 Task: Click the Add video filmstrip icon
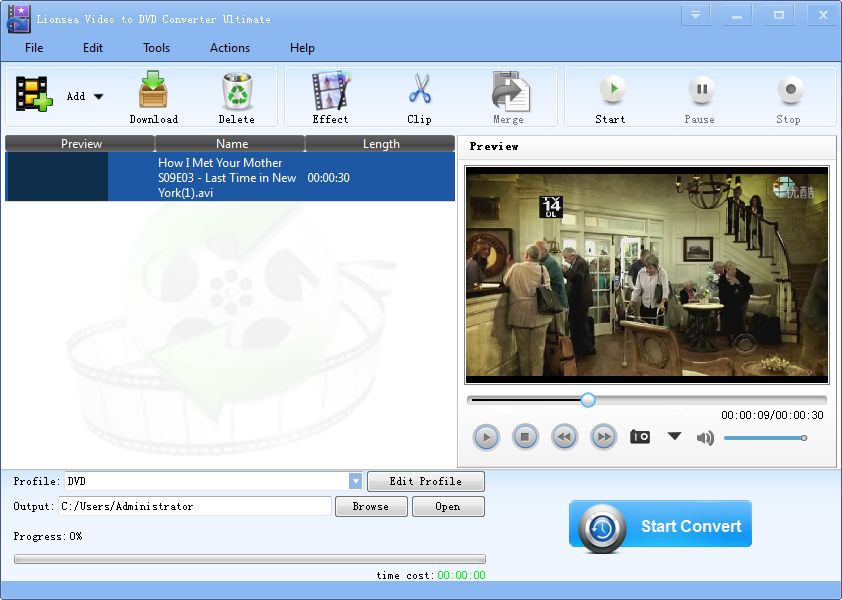pyautogui.click(x=34, y=93)
